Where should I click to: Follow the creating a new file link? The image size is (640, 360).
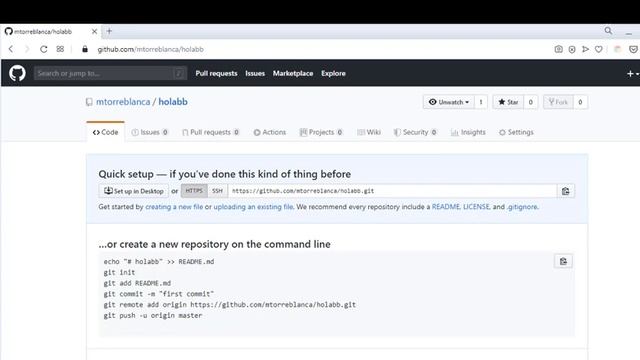(x=174, y=207)
